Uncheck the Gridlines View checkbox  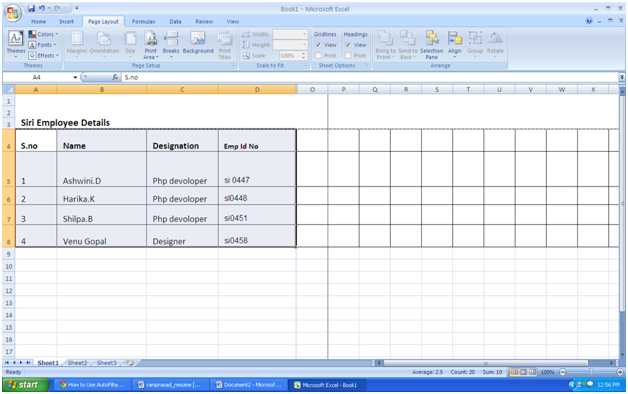point(318,45)
